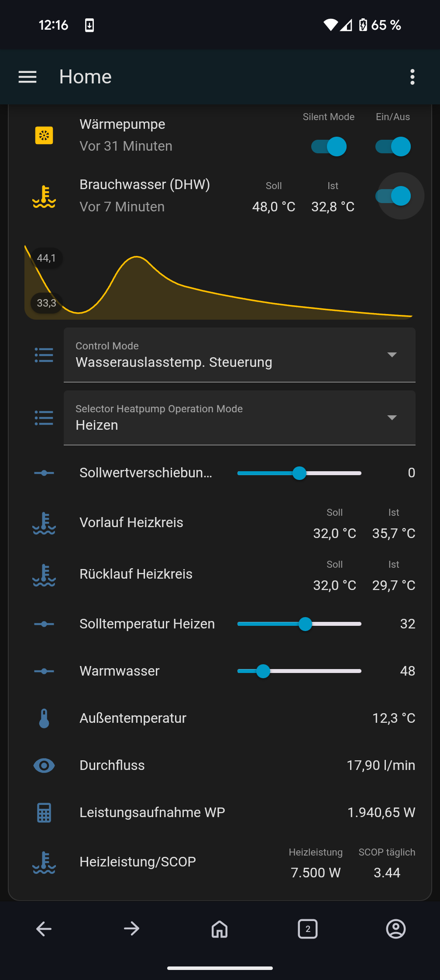Open Vorlauf Heizkreis entity details
This screenshot has height=980, width=440.
(131, 523)
